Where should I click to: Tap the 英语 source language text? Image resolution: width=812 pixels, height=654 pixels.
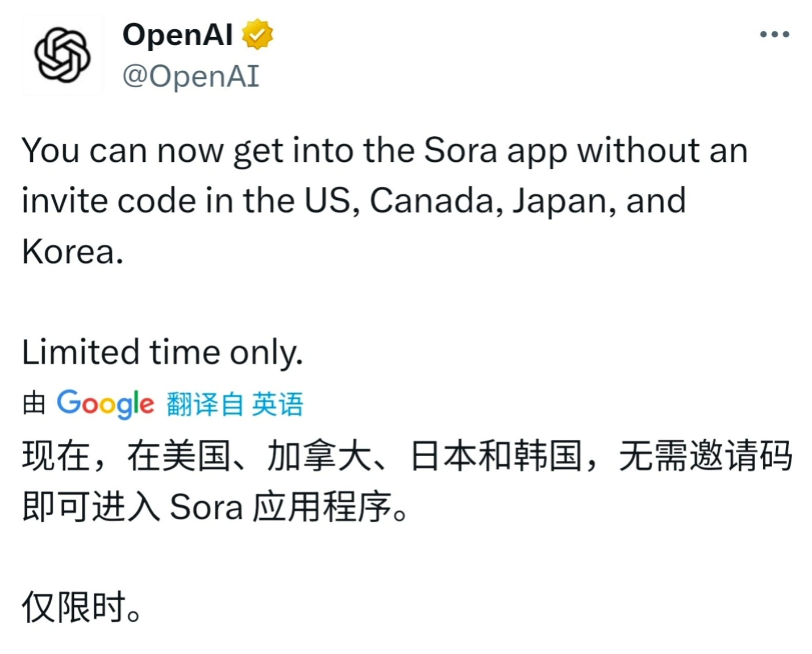[277, 404]
